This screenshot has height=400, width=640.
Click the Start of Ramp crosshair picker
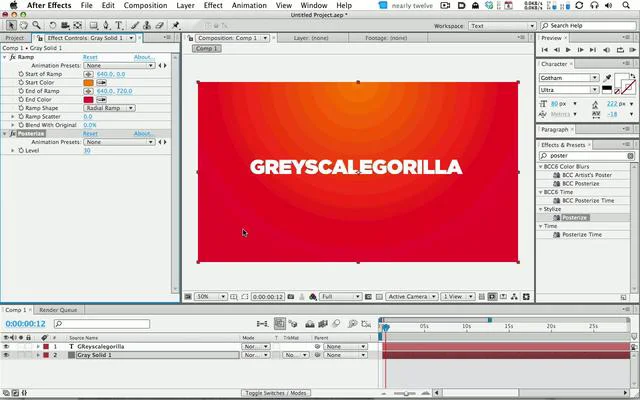click(88, 74)
